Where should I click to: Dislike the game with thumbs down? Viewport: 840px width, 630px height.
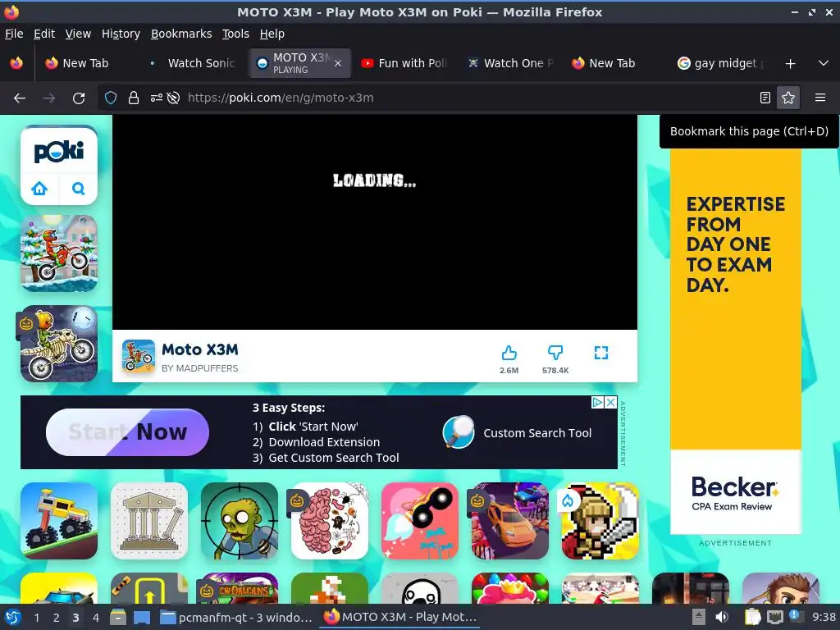pos(555,353)
